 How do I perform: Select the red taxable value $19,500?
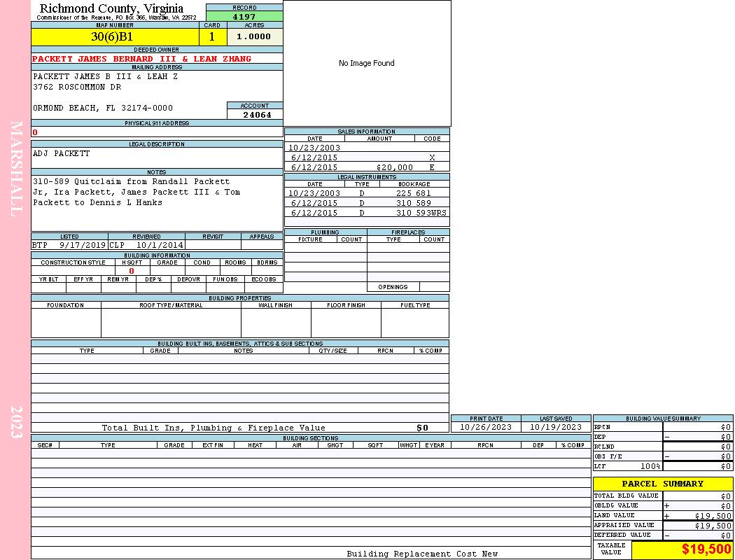pyautogui.click(x=706, y=549)
